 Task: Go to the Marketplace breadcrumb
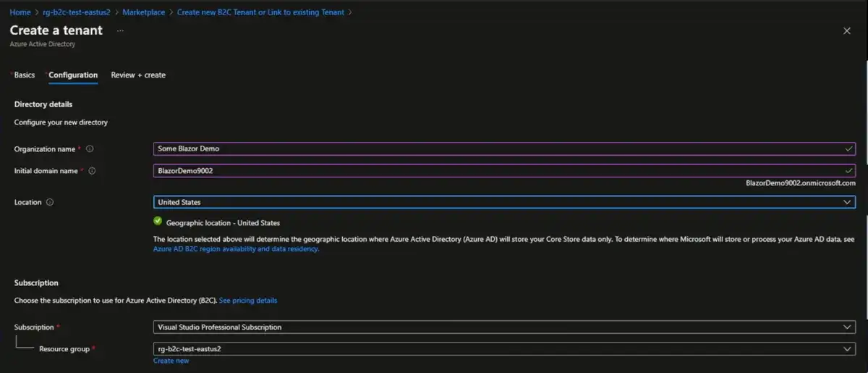pos(144,12)
